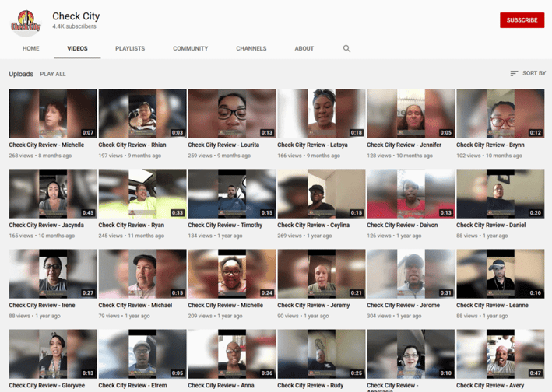Click title 'Check City Review - Irene'
Image resolution: width=552 pixels, height=392 pixels.
(42, 305)
